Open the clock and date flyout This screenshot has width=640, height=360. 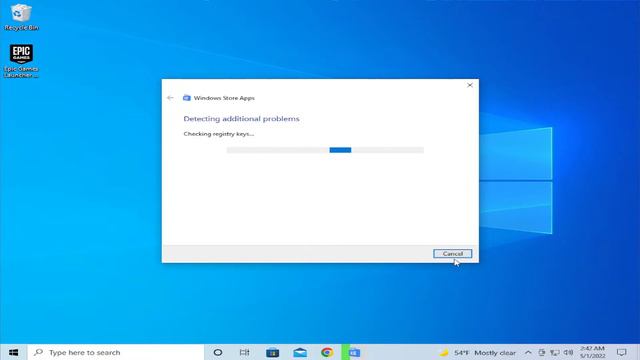tap(593, 352)
